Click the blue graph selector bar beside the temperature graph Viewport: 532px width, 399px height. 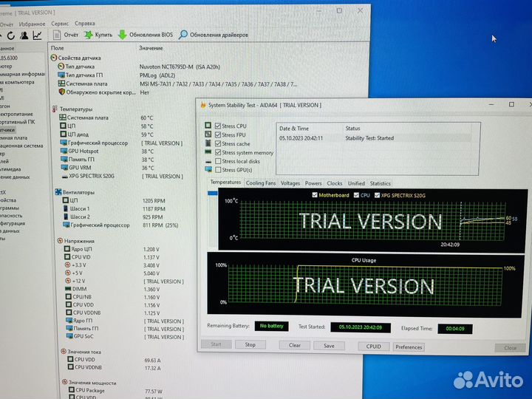(x=213, y=193)
